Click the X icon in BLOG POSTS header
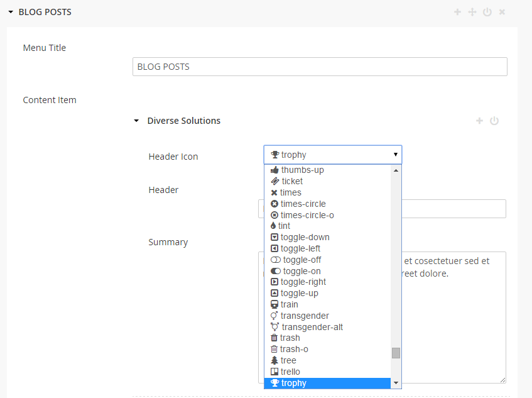Image resolution: width=532 pixels, height=398 pixels. 502,12
